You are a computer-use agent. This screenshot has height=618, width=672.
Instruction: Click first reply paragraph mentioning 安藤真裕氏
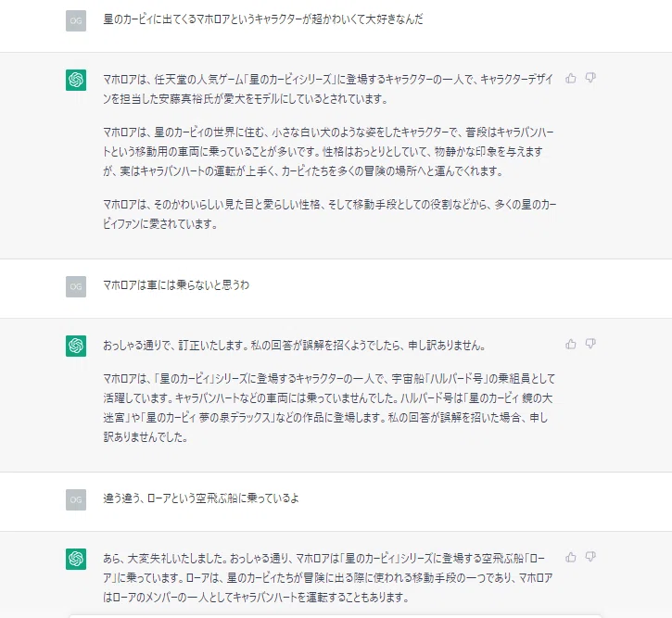pos(329,89)
